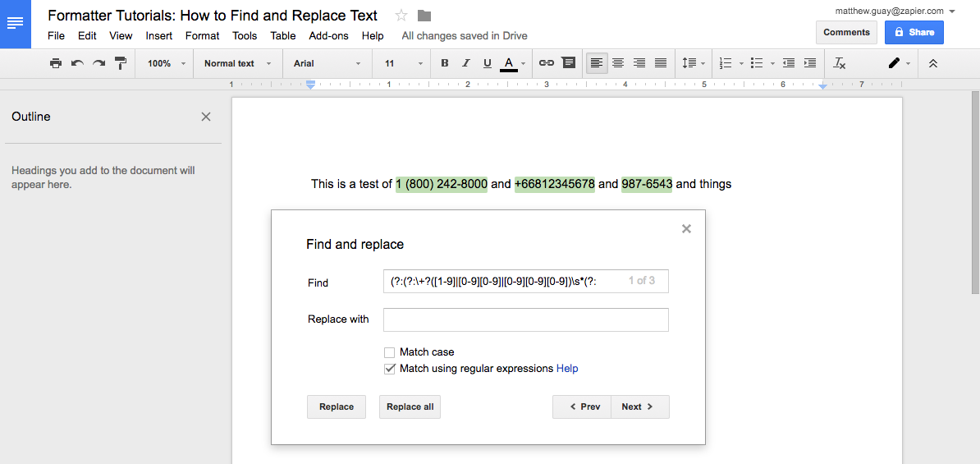Screen dimensions: 980x464
Task: Star this document
Action: (401, 16)
